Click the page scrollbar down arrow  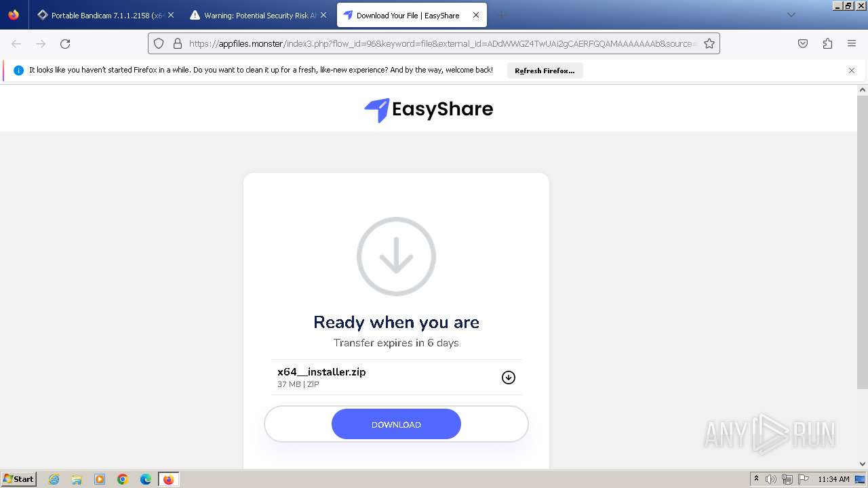pyautogui.click(x=863, y=464)
